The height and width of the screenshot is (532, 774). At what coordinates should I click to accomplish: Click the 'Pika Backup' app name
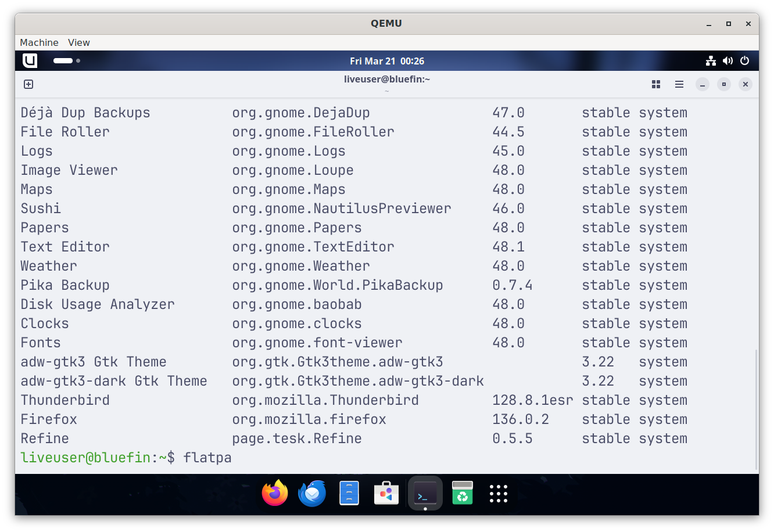65,285
